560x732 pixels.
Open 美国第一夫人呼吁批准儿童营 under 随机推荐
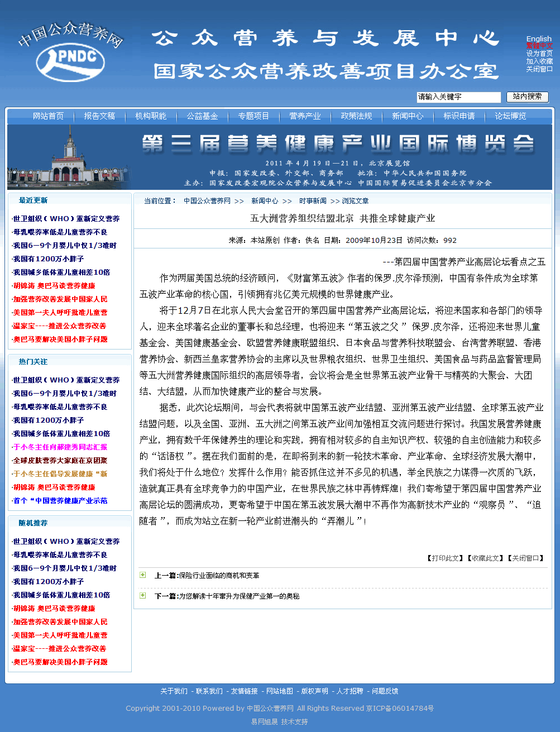60,635
